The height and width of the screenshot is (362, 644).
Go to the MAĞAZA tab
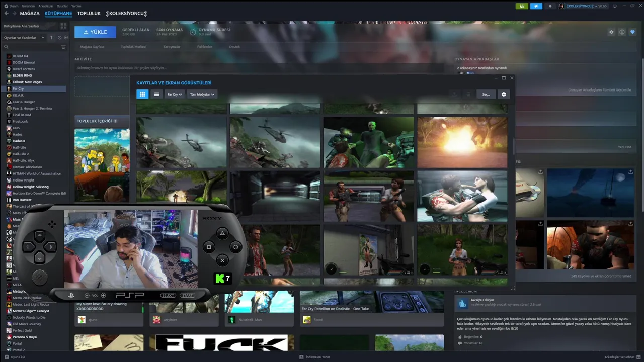tap(30, 14)
